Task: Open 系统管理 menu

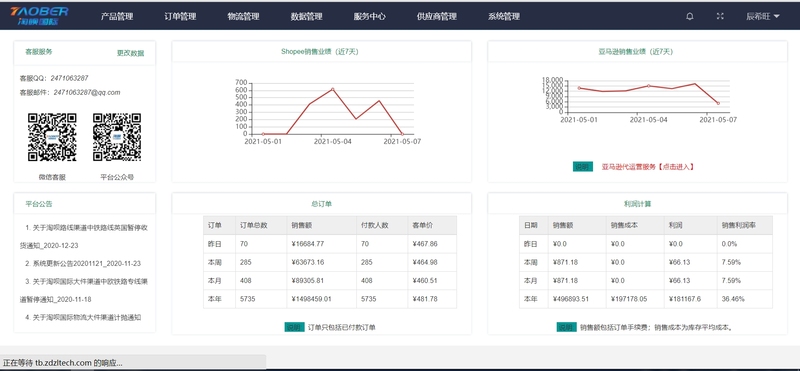Action: pos(504,16)
